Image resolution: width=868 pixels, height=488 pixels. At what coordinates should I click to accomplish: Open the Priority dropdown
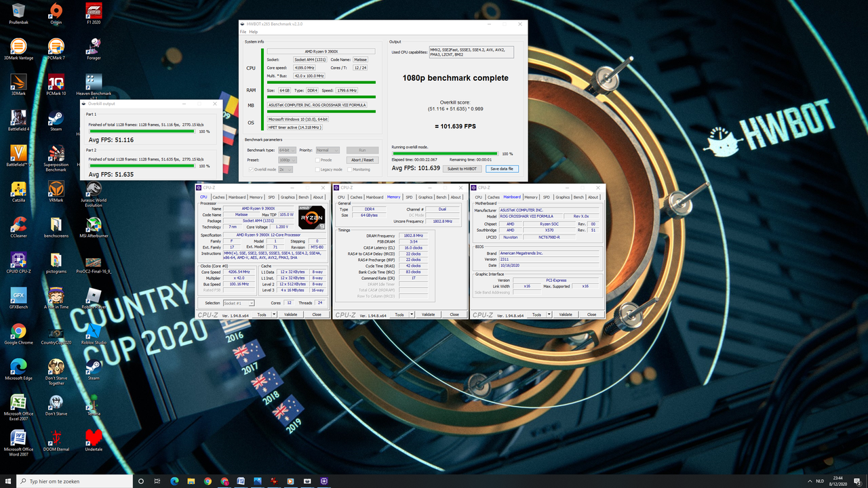tap(327, 150)
